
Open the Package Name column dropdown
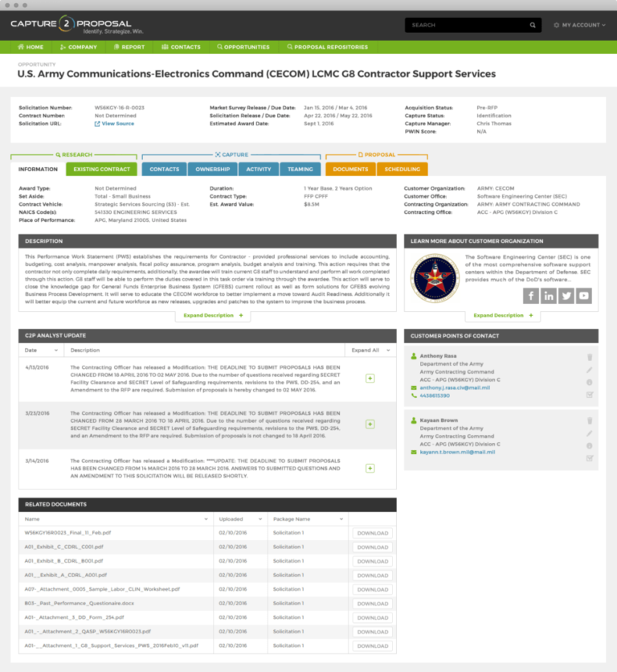tap(341, 519)
